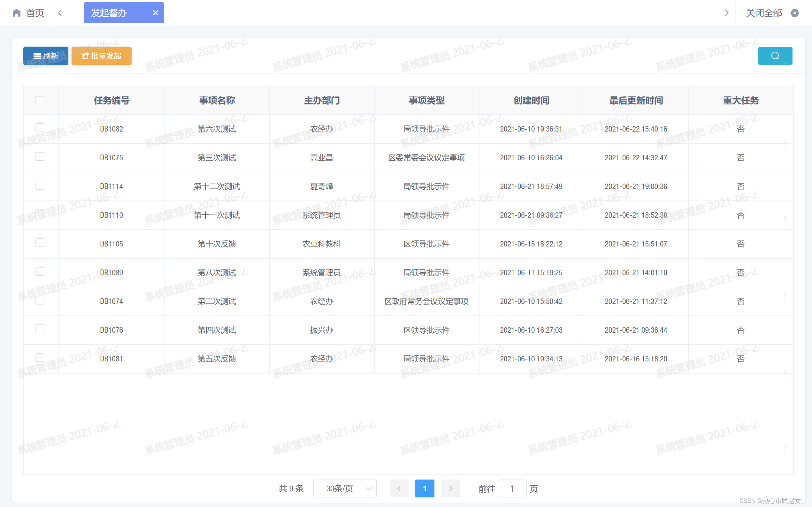This screenshot has width=812, height=507.
Task: Open the 30条/页 page size dropdown
Action: tap(344, 488)
